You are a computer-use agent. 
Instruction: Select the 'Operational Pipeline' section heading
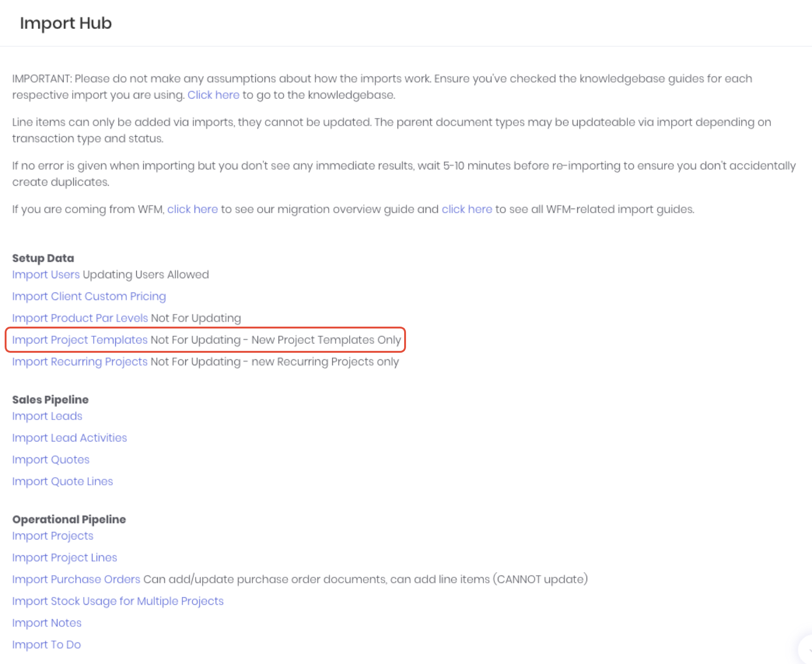(69, 519)
